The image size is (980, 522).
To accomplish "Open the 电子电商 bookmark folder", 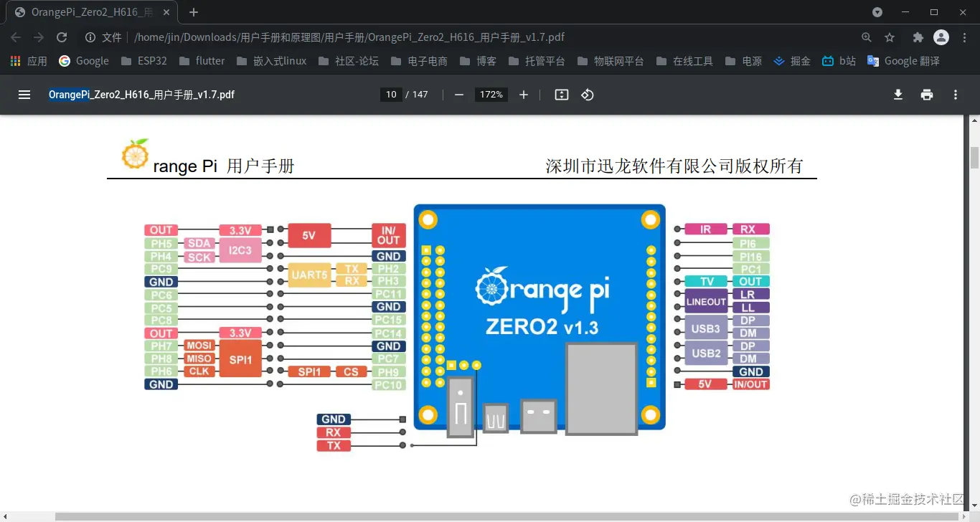I will coord(419,61).
